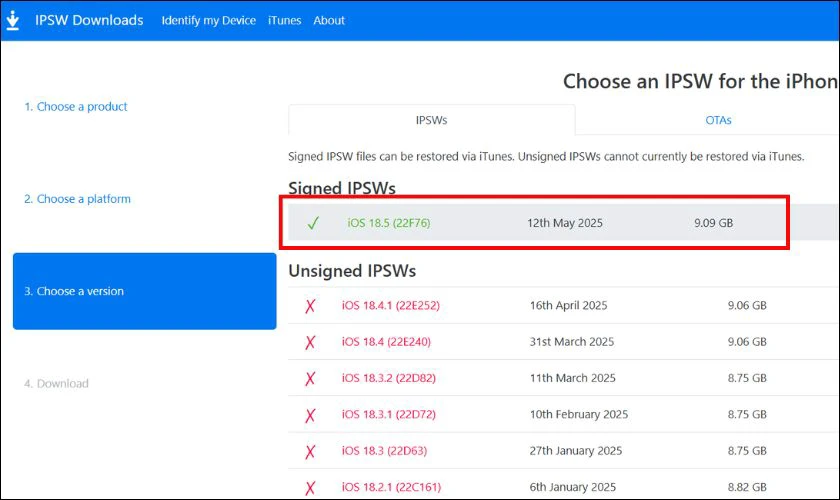840x500 pixels.
Task: Return to step 2 Choose a platform
Action: (77, 199)
